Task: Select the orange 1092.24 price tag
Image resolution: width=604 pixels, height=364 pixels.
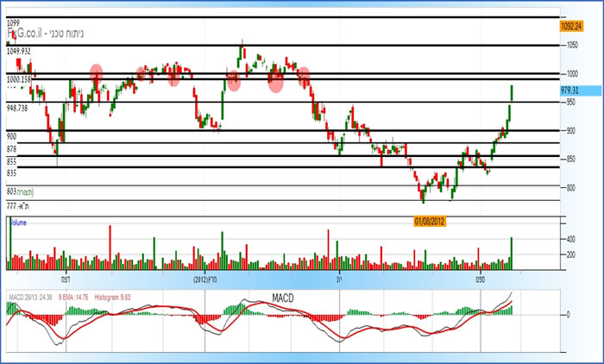Action: 573,26
